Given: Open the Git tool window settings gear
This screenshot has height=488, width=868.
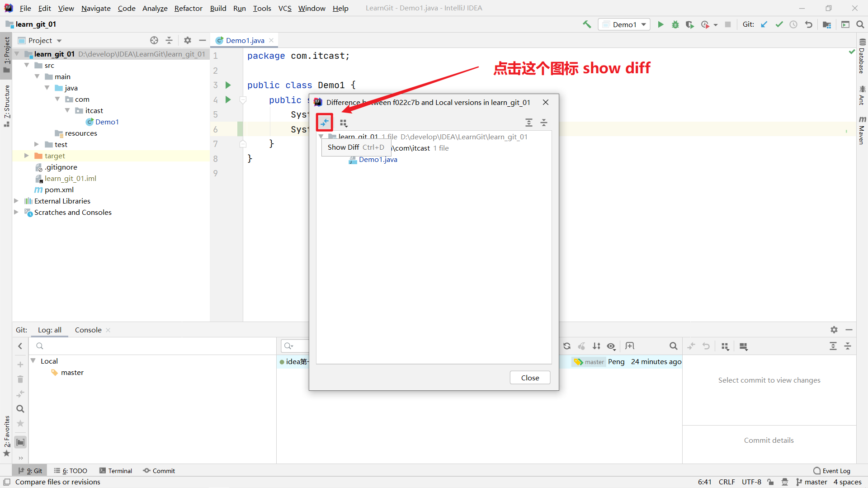Looking at the screenshot, I should (x=834, y=330).
